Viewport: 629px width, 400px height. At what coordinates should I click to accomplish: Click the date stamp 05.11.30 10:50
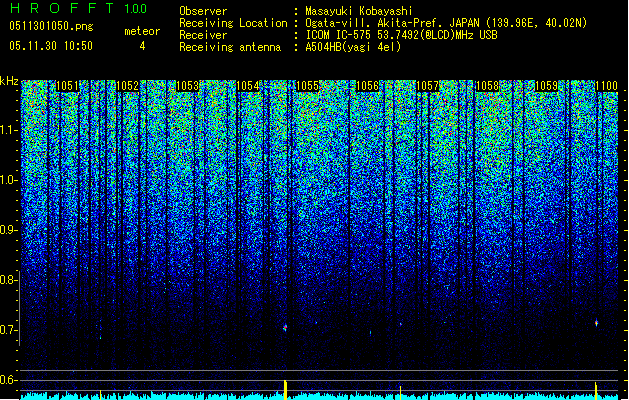(x=51, y=46)
